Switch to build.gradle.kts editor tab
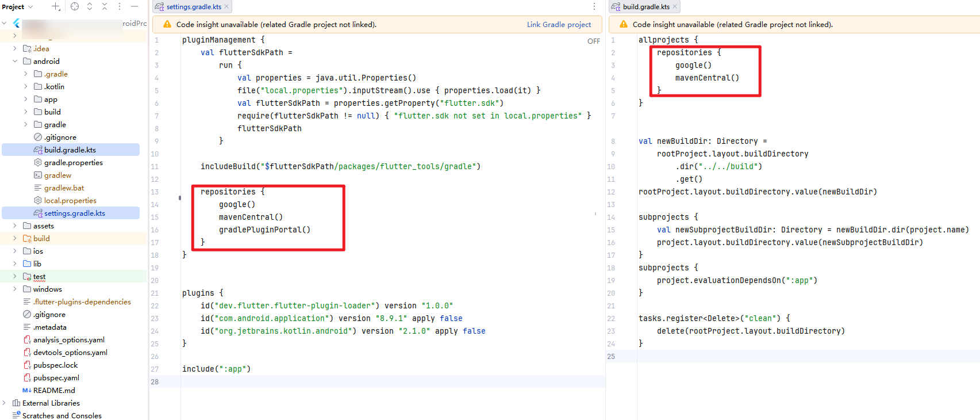Image resolution: width=980 pixels, height=420 pixels. [x=646, y=7]
